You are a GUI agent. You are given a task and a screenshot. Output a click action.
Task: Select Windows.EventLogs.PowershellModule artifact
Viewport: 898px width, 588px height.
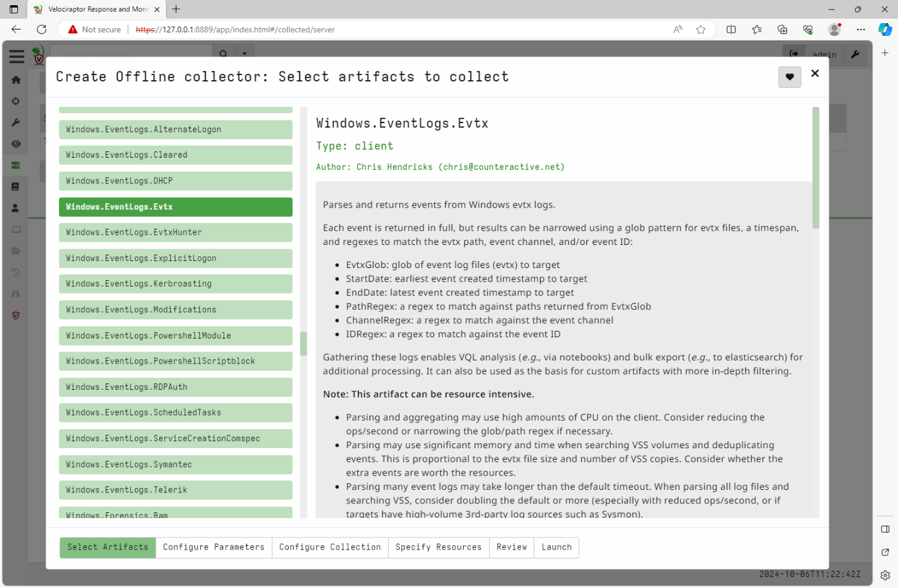176,335
